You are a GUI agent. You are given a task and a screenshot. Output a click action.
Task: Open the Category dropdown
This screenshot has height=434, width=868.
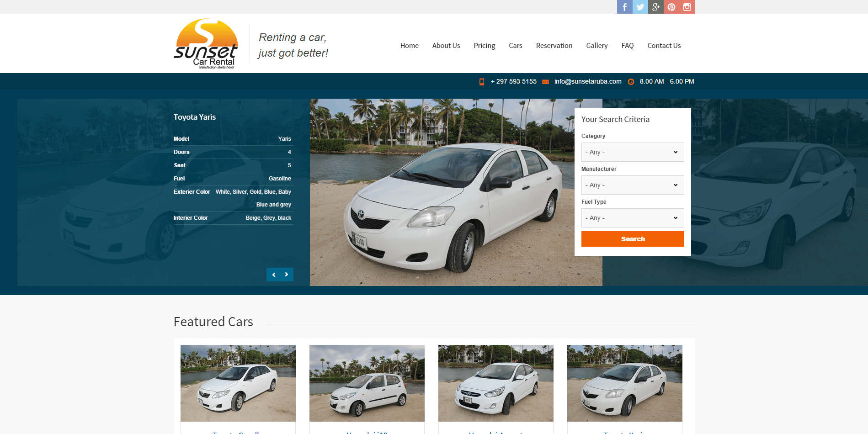coord(632,152)
